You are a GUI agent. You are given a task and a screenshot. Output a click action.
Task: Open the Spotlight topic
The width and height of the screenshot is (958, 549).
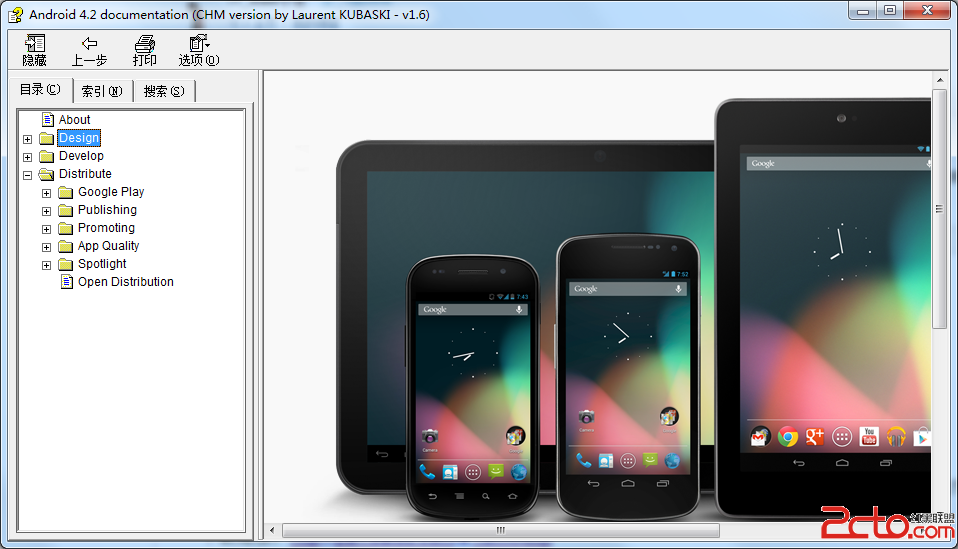click(x=102, y=264)
